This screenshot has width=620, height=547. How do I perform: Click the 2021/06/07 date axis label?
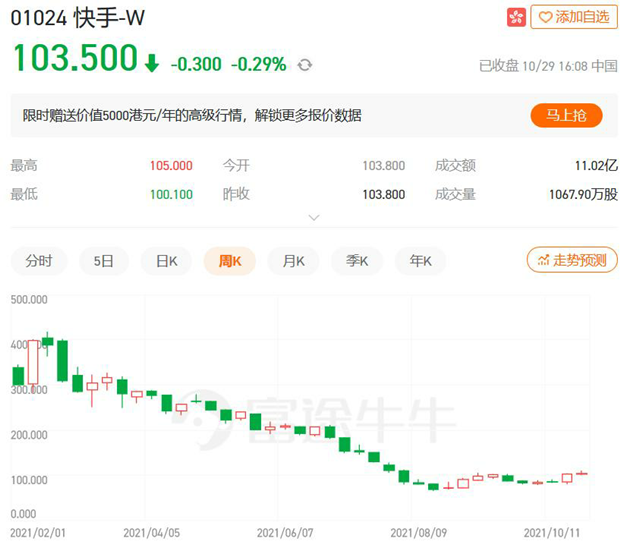pyautogui.click(x=285, y=533)
